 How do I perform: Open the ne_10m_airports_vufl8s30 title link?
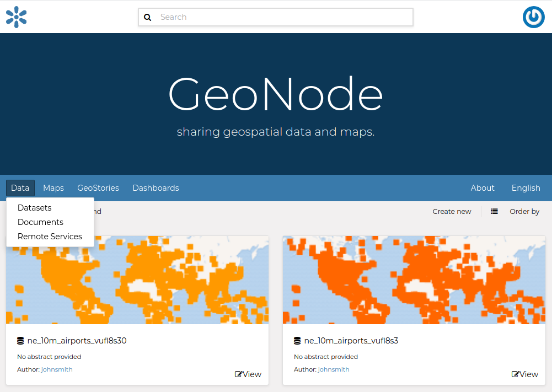click(x=77, y=341)
